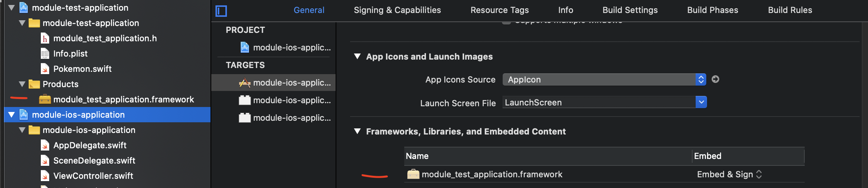The image size is (868, 188).
Task: Click the module-ios-application yellow folder icon
Action: (34, 130)
